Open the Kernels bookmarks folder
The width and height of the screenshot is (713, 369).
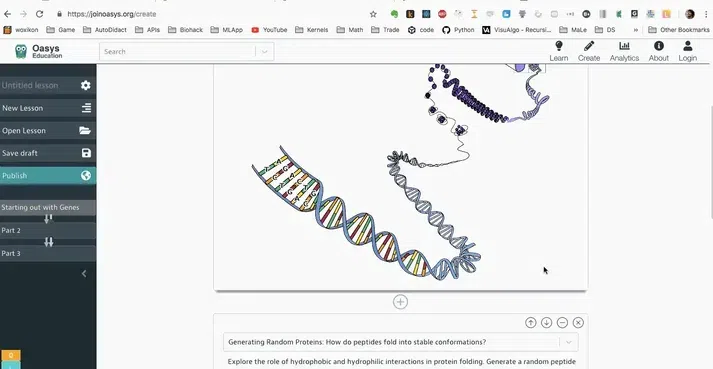pos(311,30)
